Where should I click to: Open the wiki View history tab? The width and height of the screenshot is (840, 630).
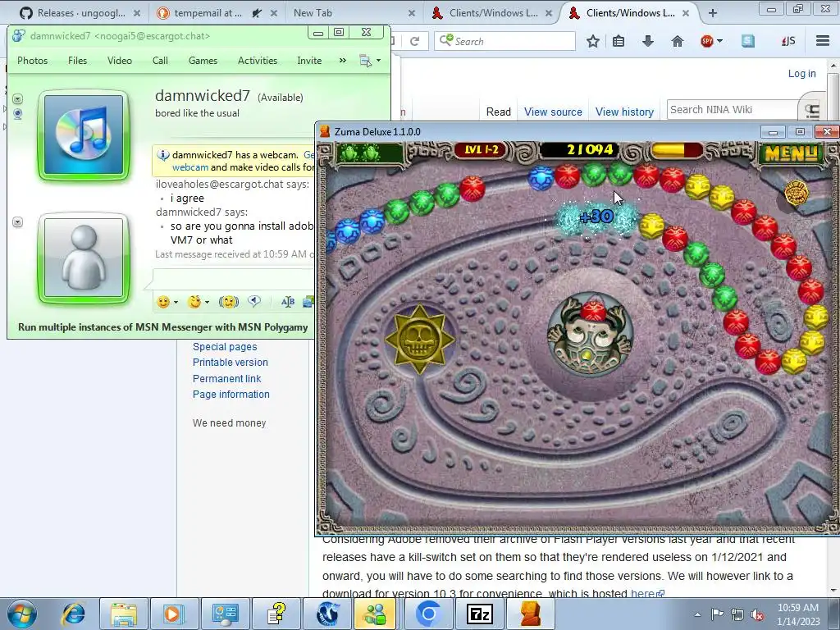(624, 112)
